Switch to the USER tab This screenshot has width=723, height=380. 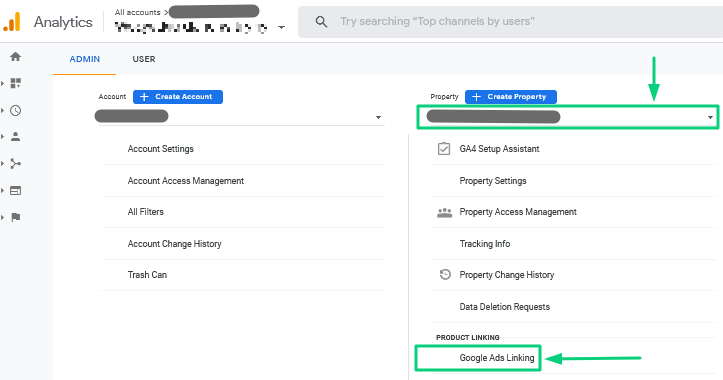tap(144, 59)
